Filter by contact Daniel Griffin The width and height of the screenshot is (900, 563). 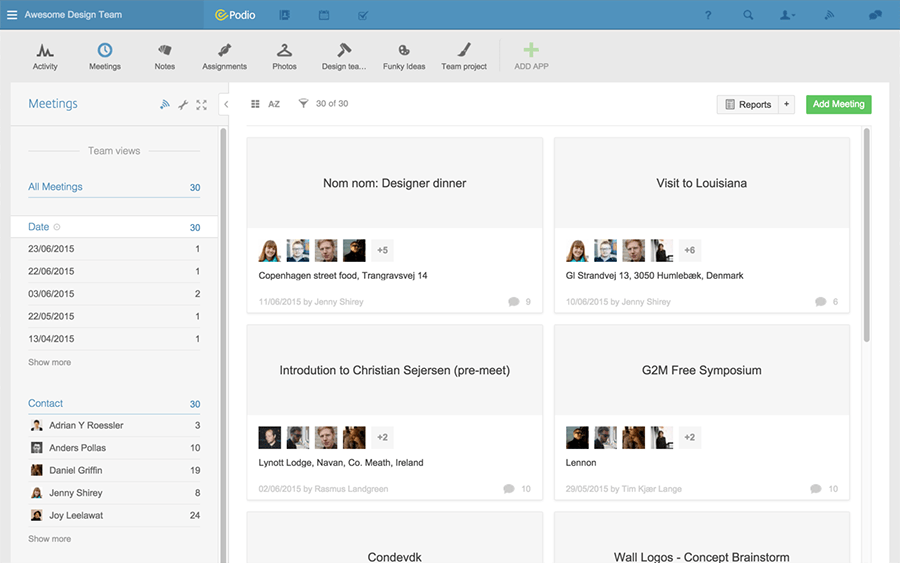(x=114, y=470)
